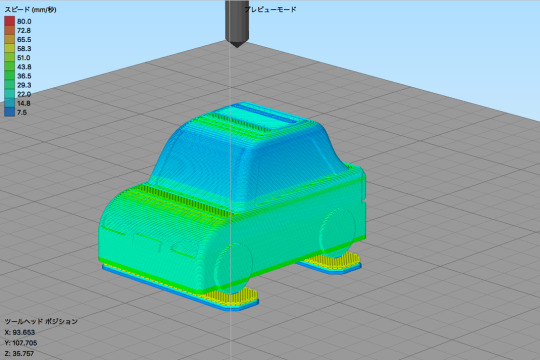Select the 65.5 speed legend color

coord(10,39)
